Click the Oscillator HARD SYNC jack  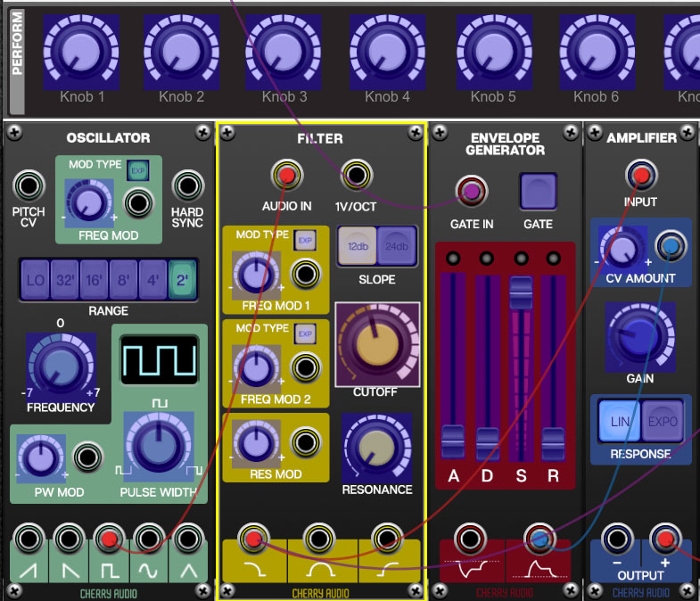(188, 185)
